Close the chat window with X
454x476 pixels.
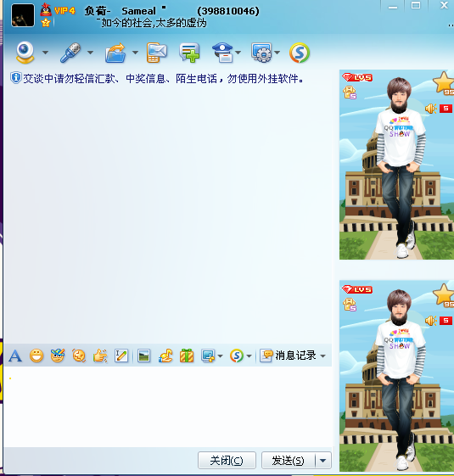(444, 5)
